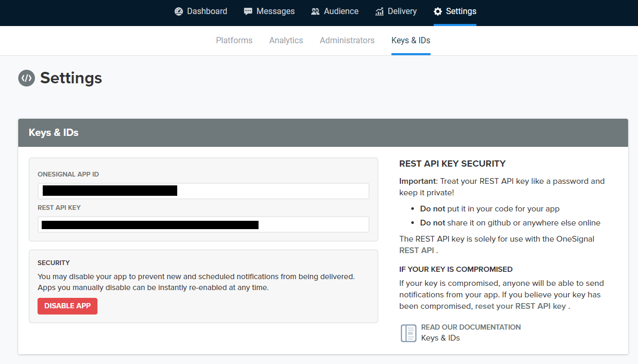
Task: Click the reset your REST API key link
Action: coord(520,306)
